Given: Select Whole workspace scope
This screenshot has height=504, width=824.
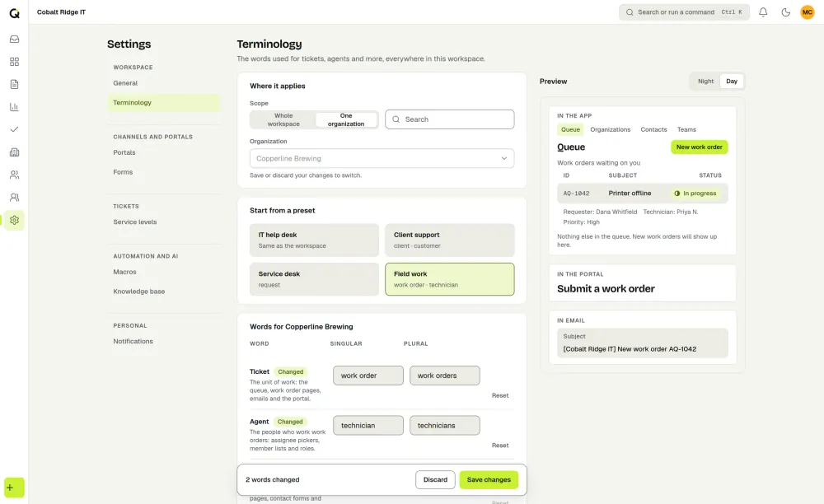Looking at the screenshot, I should coord(283,119).
